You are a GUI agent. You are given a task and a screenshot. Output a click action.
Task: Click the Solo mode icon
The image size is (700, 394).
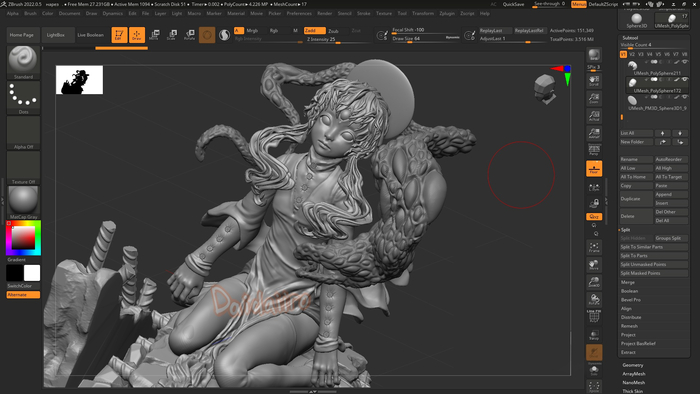pyautogui.click(x=594, y=370)
